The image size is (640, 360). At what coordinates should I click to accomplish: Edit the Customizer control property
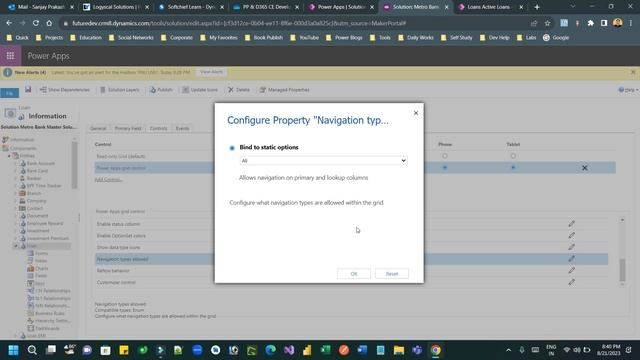pyautogui.click(x=571, y=282)
